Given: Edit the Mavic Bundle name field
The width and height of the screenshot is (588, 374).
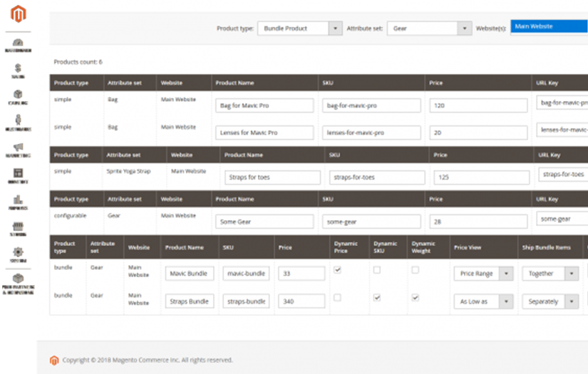Looking at the screenshot, I should 190,274.
